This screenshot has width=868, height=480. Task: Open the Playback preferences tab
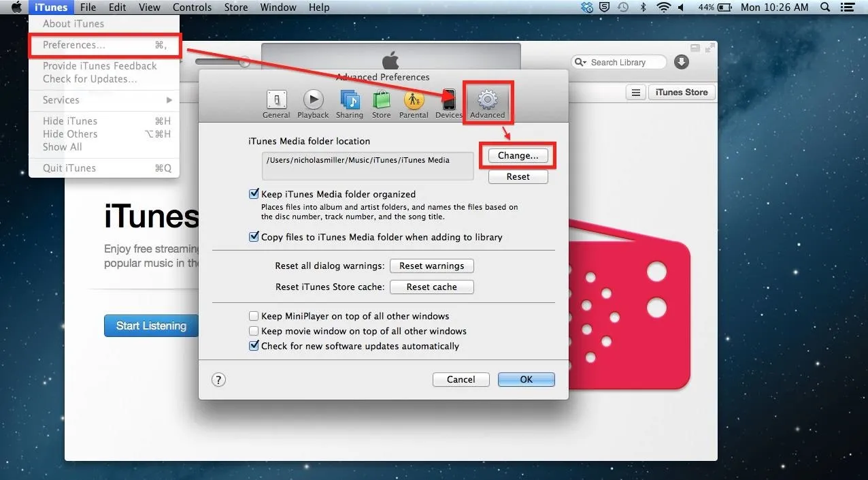[313, 104]
